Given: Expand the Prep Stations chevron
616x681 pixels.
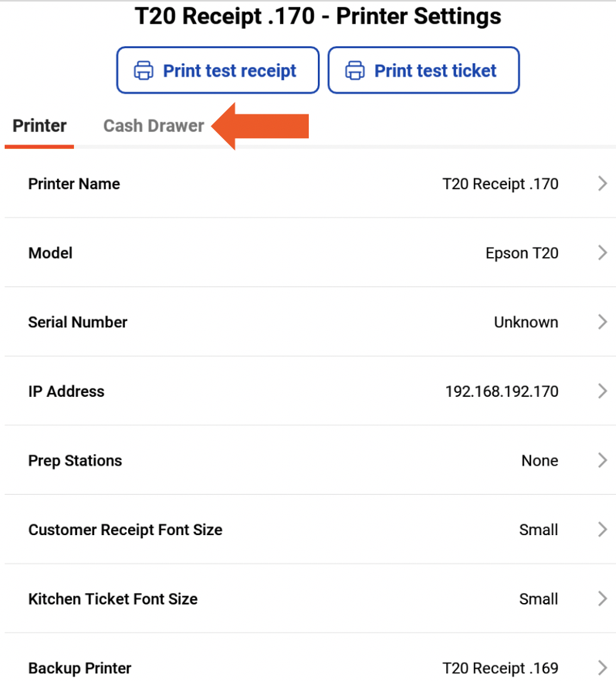Looking at the screenshot, I should coord(603,461).
